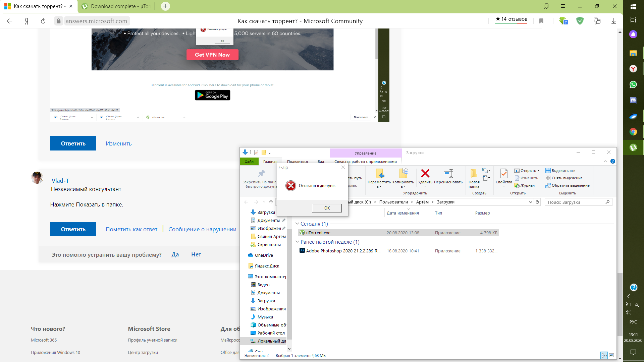Bookmark this page in the browser
This screenshot has height=362, width=644.
point(541,21)
